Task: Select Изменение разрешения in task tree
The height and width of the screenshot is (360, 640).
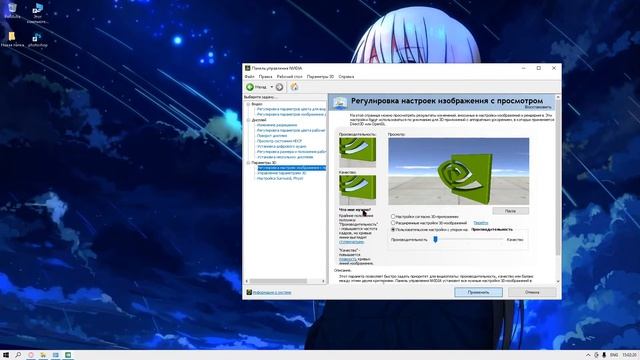Action: [x=277, y=125]
